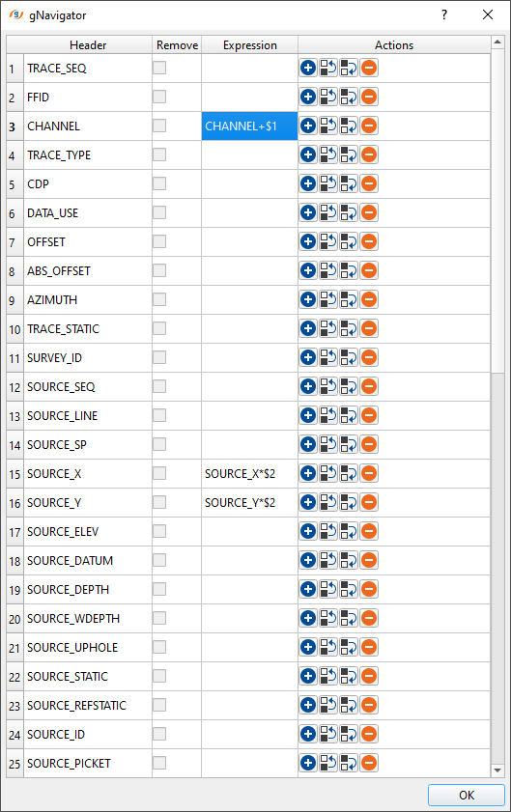Select the SOURCE_Y*$2 expression cell
This screenshot has width=511, height=812.
[250, 502]
